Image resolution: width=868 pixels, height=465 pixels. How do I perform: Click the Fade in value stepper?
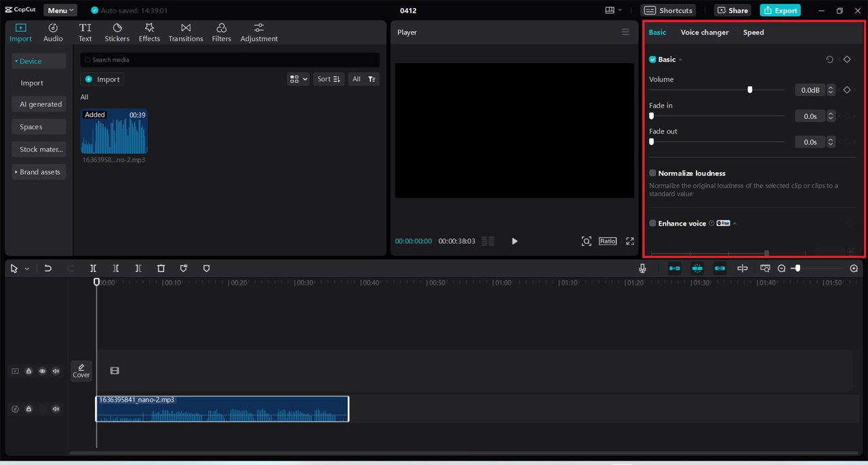point(831,116)
